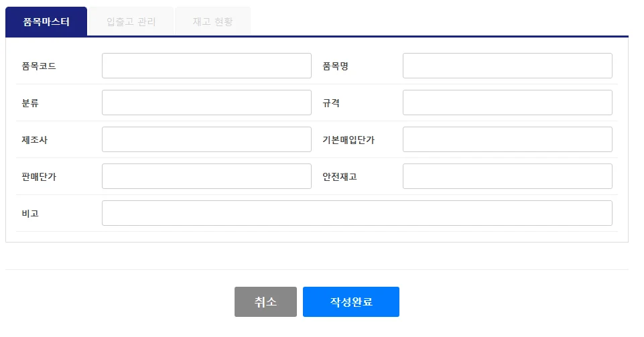Viewport: 644px width, 337px height.
Task: Focus the 품목명 text box
Action: point(508,66)
